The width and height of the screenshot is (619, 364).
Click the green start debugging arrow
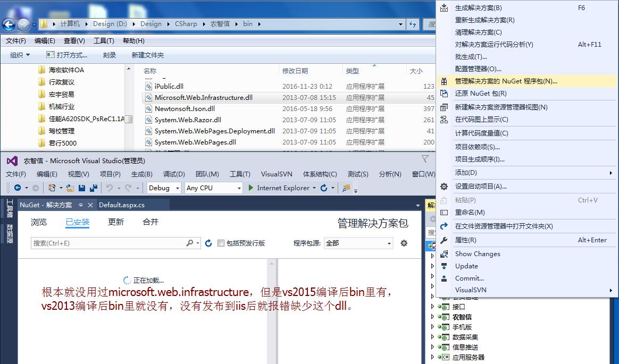click(x=250, y=188)
